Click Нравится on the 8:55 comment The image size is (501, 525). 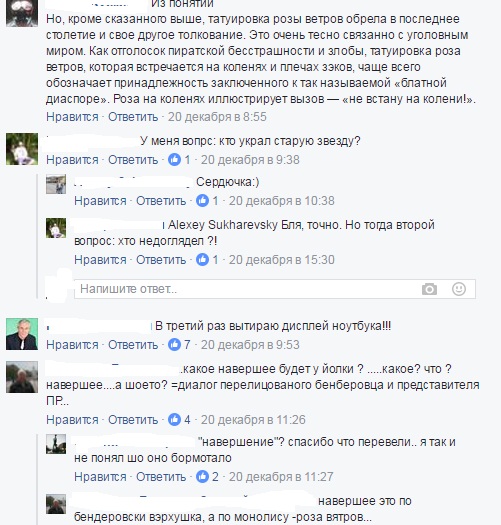tap(72, 117)
